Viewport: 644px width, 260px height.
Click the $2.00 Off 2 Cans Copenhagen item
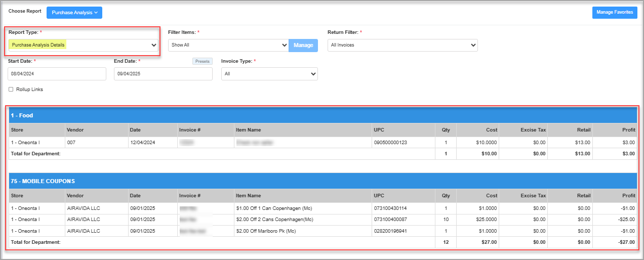274,220
